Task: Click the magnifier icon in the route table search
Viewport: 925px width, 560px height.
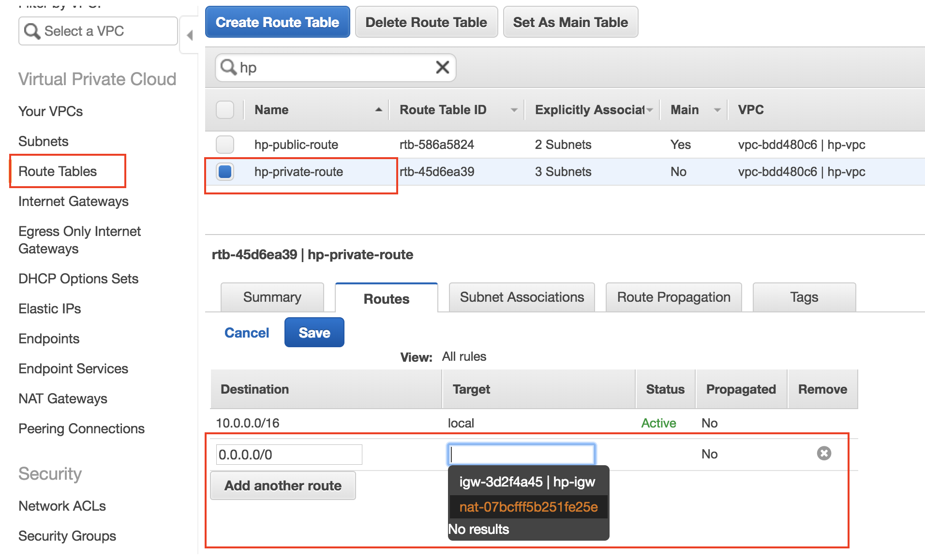Action: (x=227, y=68)
